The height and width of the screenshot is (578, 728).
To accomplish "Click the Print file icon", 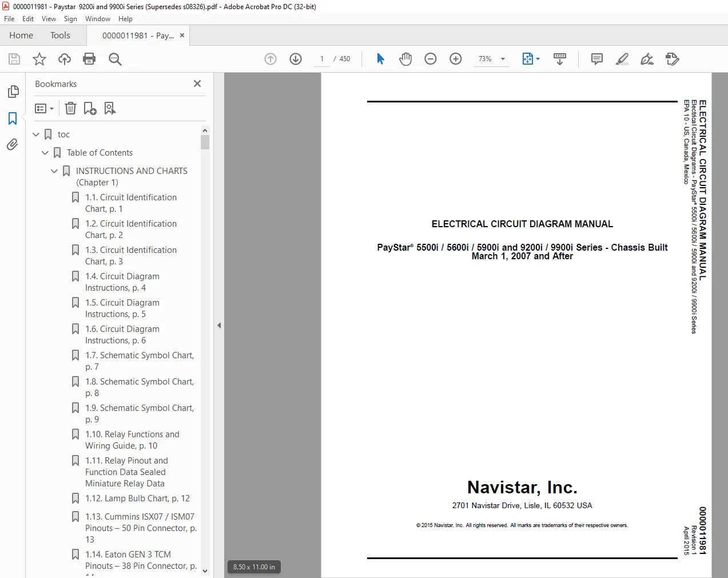I will 89,59.
